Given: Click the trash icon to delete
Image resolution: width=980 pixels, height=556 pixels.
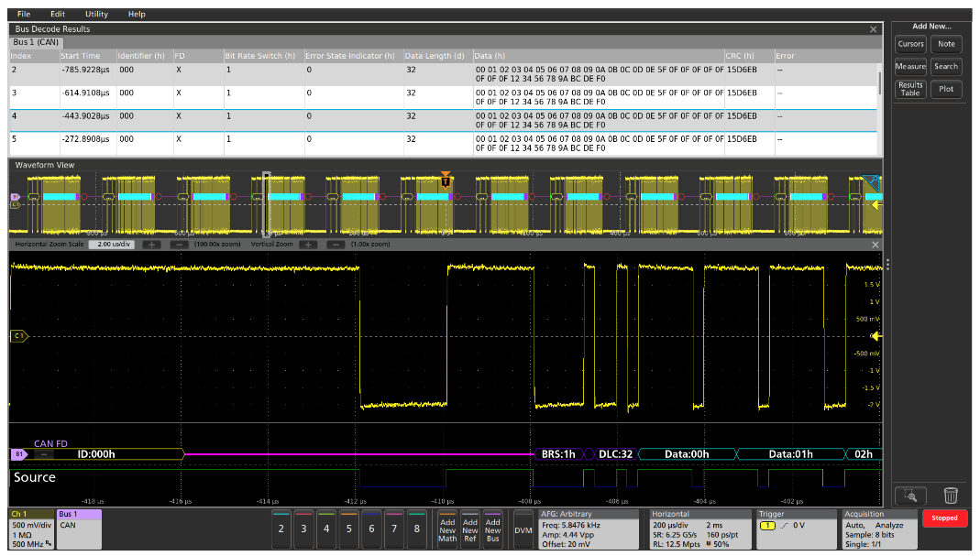Looking at the screenshot, I should click(951, 495).
